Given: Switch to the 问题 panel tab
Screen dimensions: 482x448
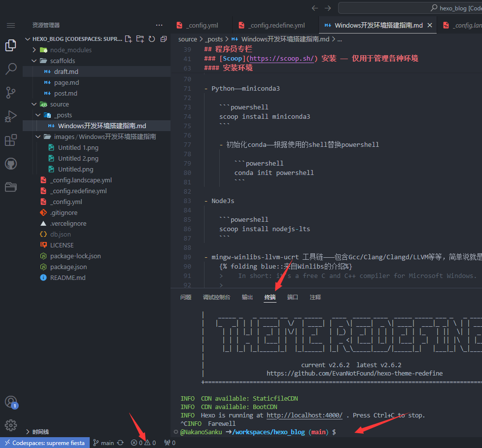Looking at the screenshot, I should click(186, 297).
